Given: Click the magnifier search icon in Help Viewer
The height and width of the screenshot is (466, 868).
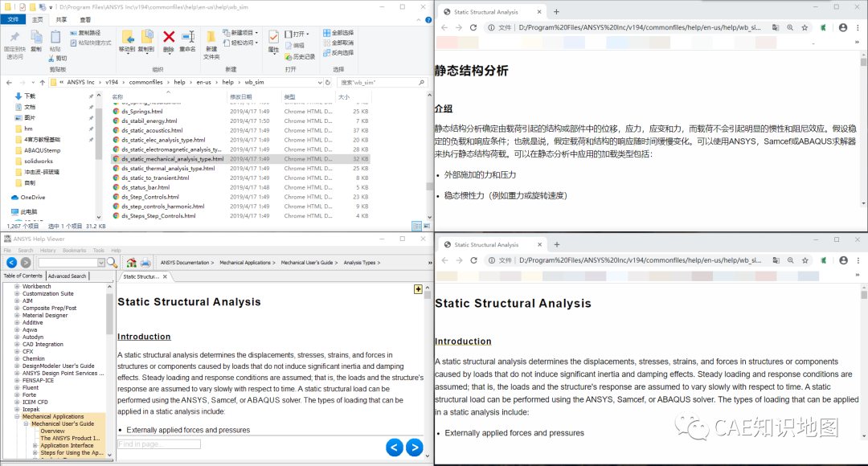Looking at the screenshot, I should (110, 262).
